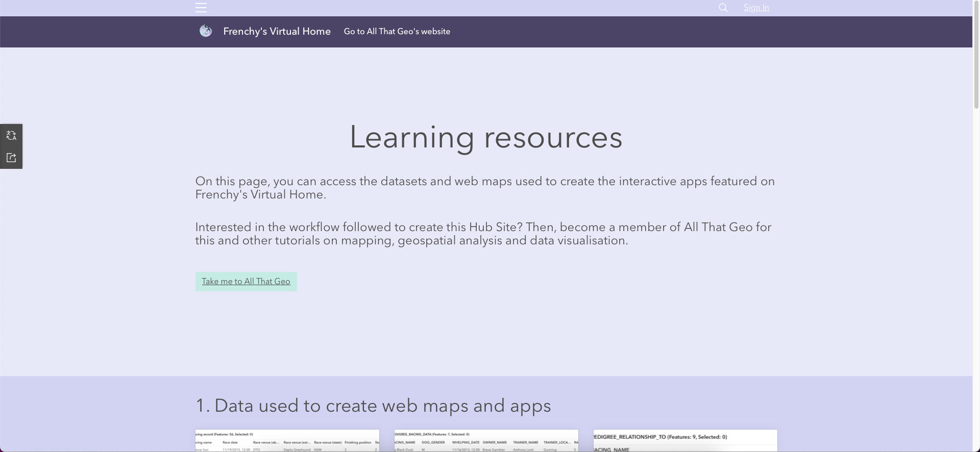980x452 pixels.
Task: Open the PEDIGREE_RACING_DATA table thumbnail
Action: coord(486,441)
